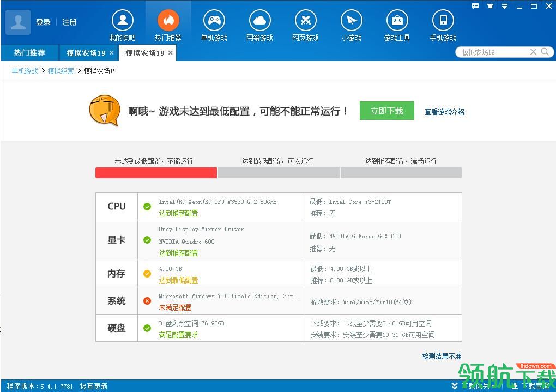Click 程序版本 5.4.1.7781 text

click(x=40, y=386)
